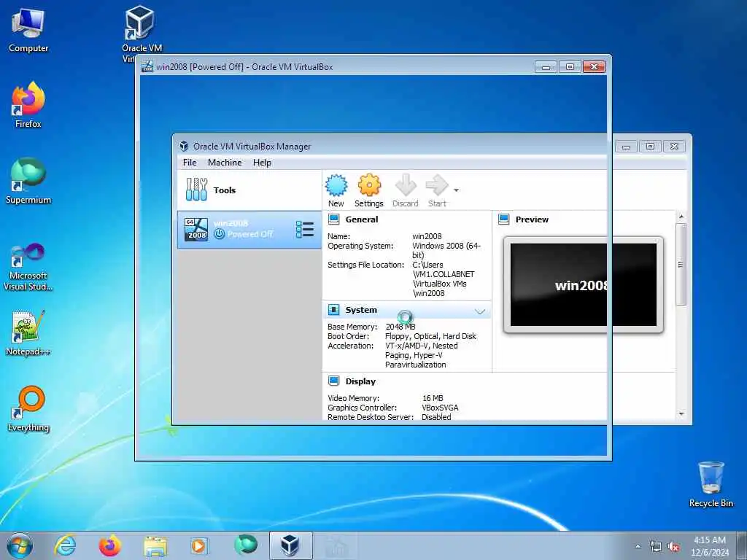Click the Start arrow icon
This screenshot has width=747, height=560.
[437, 186]
